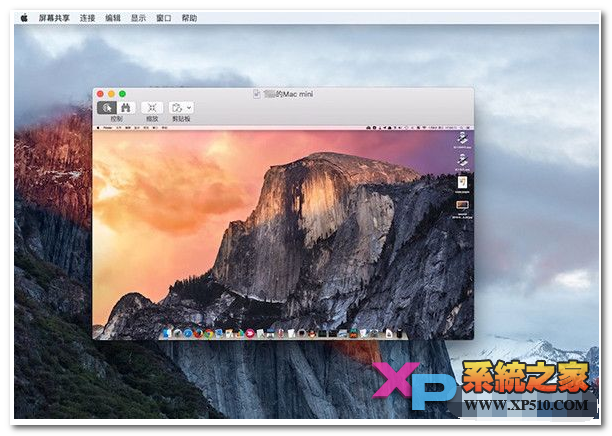Open the 帮助 menu
This screenshot has width=612, height=436.
click(189, 18)
